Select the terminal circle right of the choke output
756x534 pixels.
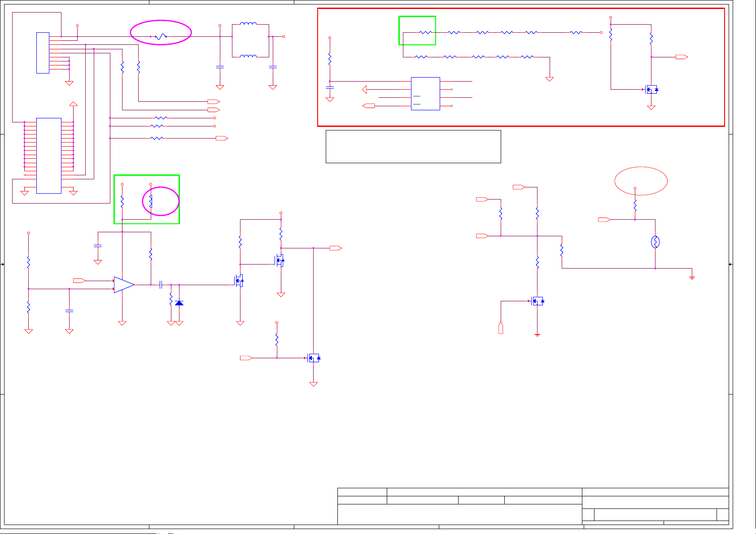tap(284, 37)
